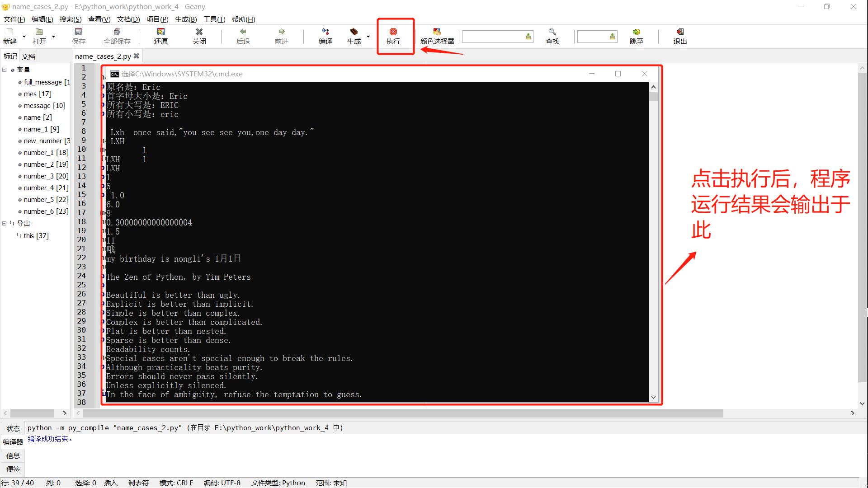Switch to the 标记 sidebar tab

point(10,56)
